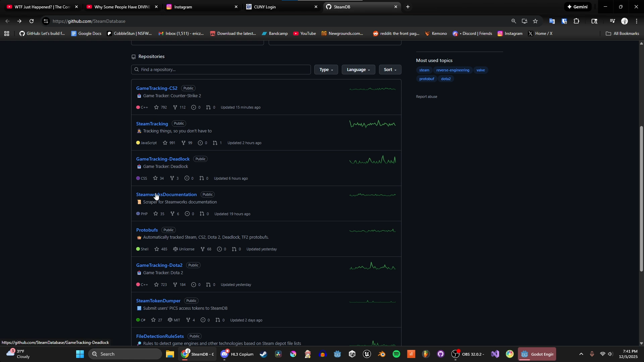
Task: Go back using the browser back arrow
Action: click(7, 21)
